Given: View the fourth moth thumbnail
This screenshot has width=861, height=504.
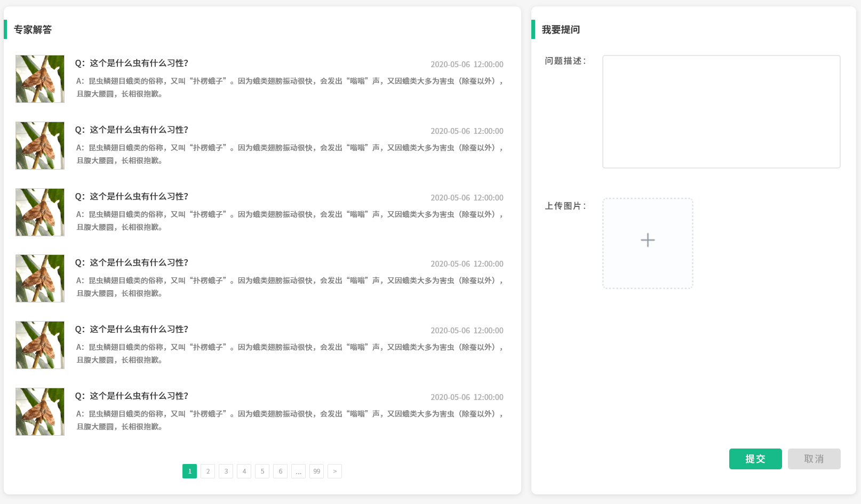Looking at the screenshot, I should pyautogui.click(x=40, y=278).
